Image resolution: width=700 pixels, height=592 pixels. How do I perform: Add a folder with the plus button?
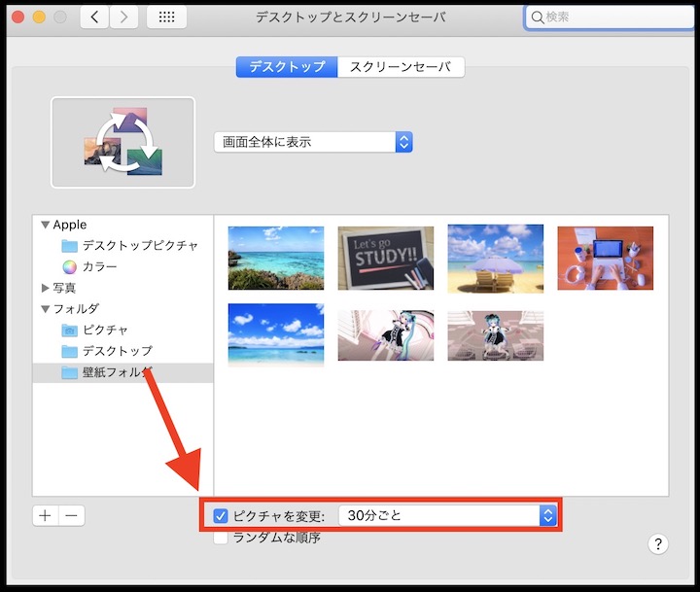click(x=45, y=515)
